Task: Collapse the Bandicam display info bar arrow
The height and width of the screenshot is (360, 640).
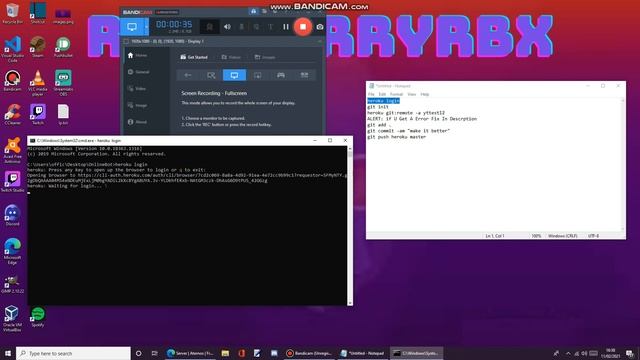Action: pos(320,41)
